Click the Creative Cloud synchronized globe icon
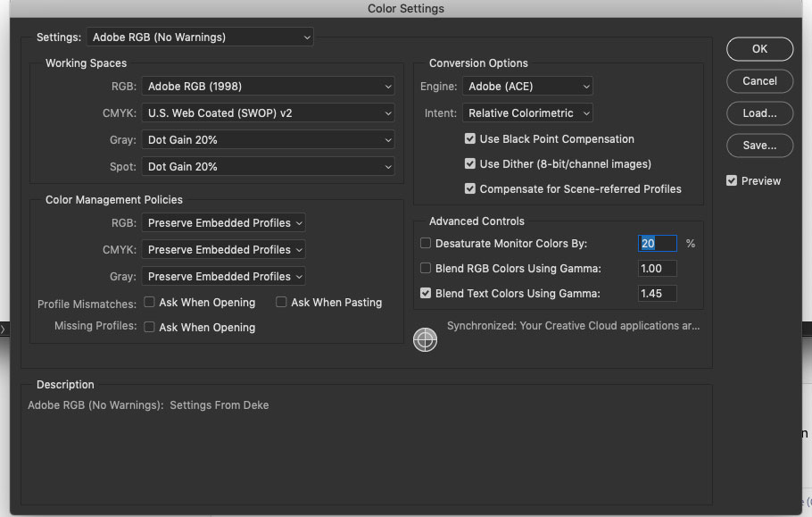The height and width of the screenshot is (517, 812). coord(426,340)
